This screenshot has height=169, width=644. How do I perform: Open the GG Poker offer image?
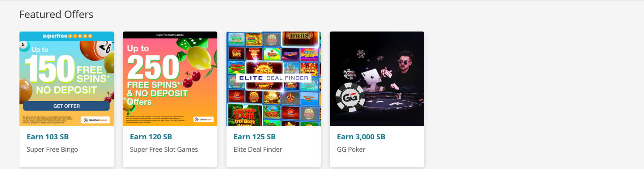coord(377,79)
